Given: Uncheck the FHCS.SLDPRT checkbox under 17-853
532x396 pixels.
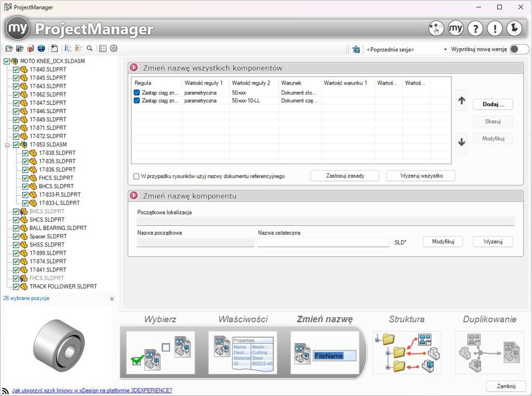Looking at the screenshot, I should click(25, 178).
